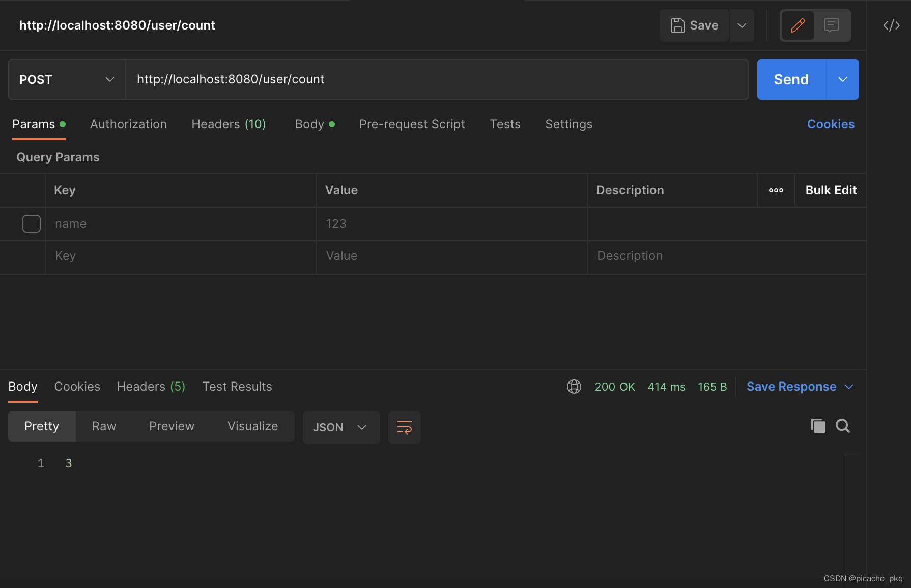The image size is (911, 588).
Task: Select the Pretty response view
Action: (42, 426)
